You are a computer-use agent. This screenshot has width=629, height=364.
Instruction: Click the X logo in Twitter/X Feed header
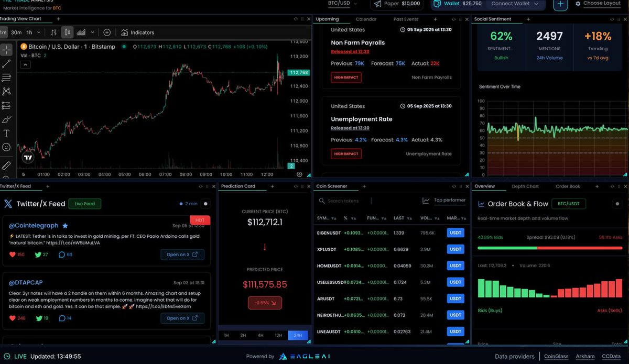click(x=8, y=204)
